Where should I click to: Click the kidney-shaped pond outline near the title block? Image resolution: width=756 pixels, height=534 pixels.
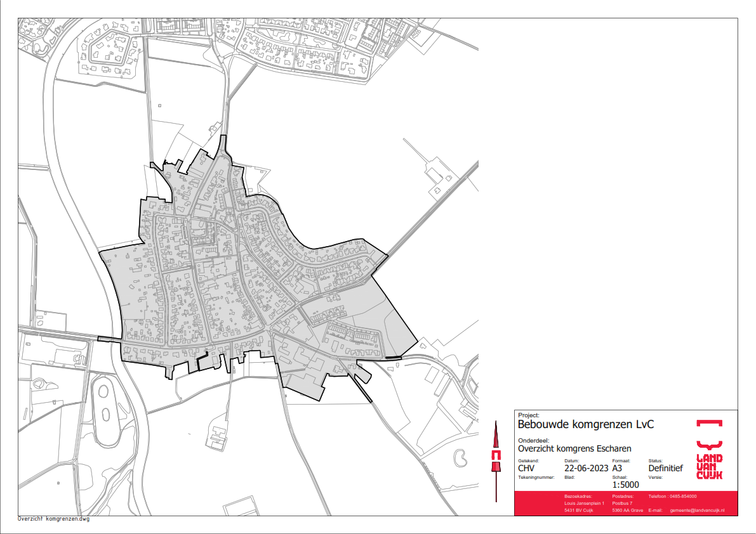click(461, 457)
